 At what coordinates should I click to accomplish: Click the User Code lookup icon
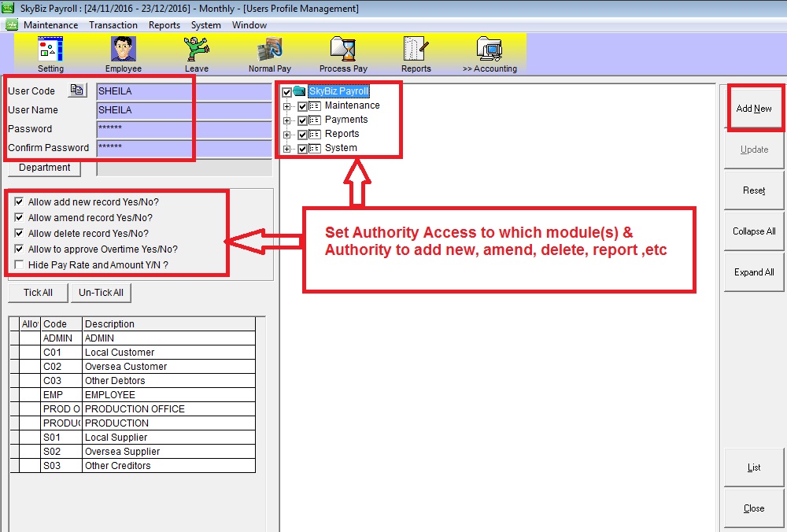[76, 91]
